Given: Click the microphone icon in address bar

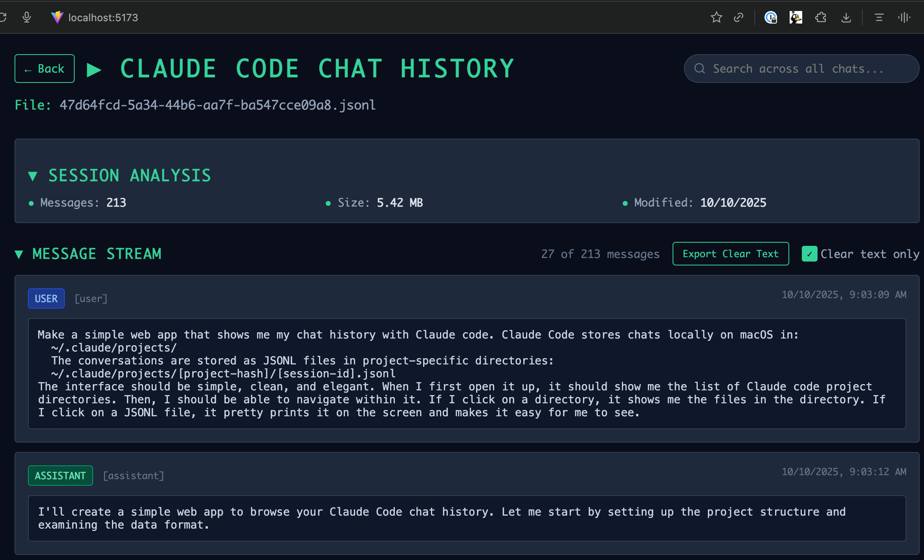Looking at the screenshot, I should [27, 17].
